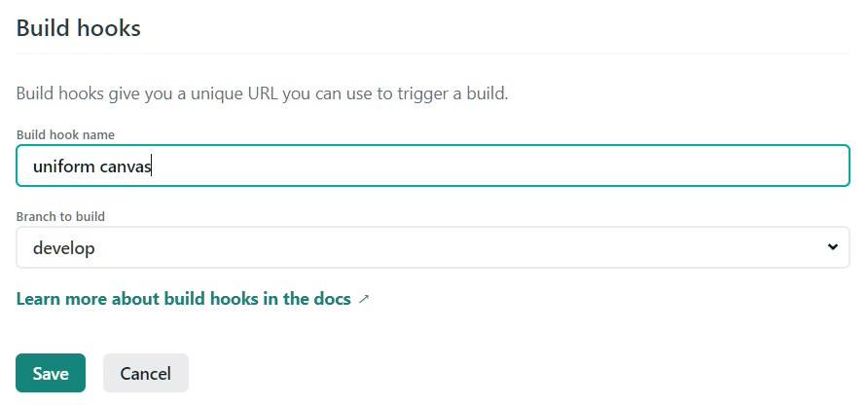The image size is (868, 407).
Task: Click the "Build hooks" section heading
Action: pos(79,28)
